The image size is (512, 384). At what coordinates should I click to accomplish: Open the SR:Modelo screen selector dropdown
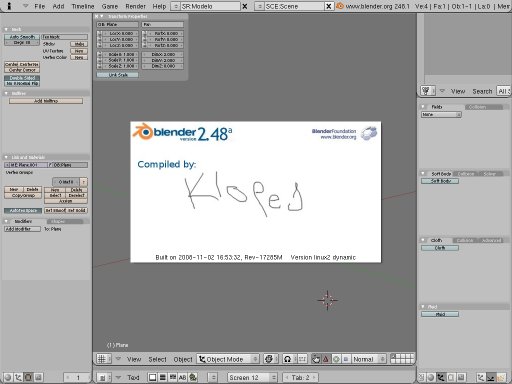point(176,6)
